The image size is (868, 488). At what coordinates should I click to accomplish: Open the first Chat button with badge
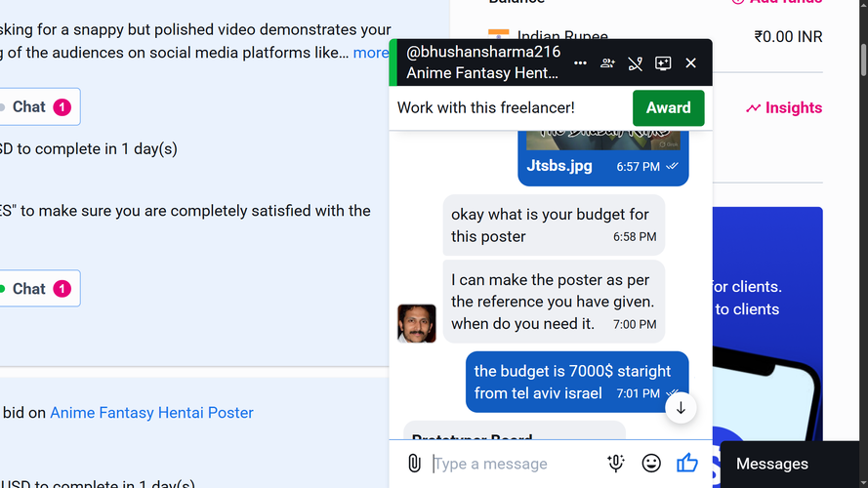[x=40, y=106]
